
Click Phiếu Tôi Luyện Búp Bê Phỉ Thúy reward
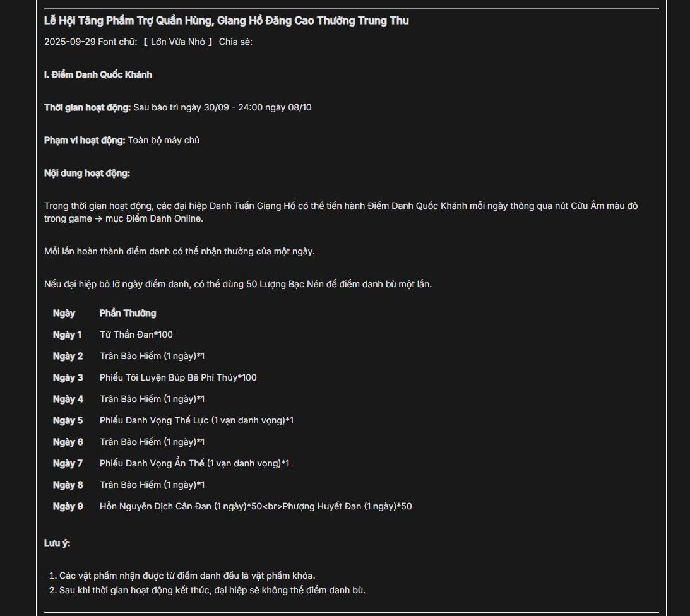click(x=178, y=377)
